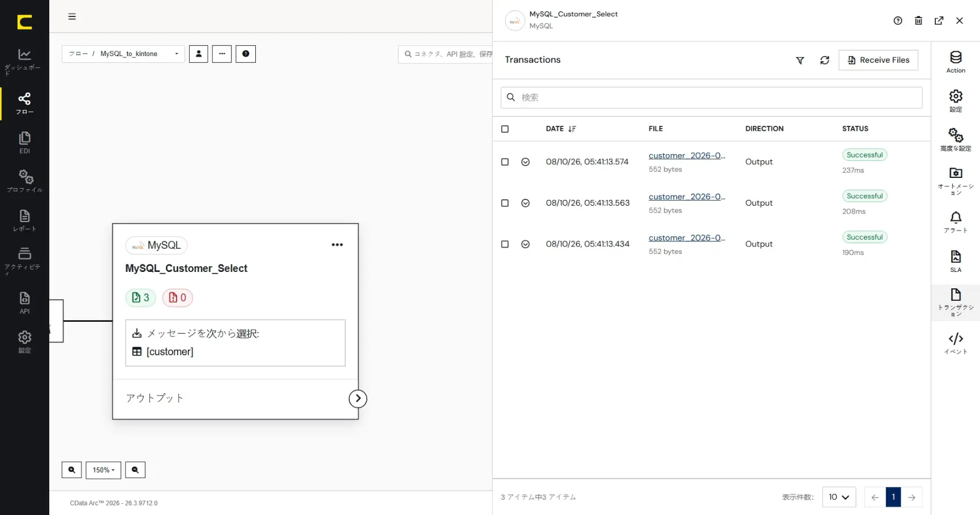Click the transactions search (検索) field
980x515 pixels.
tap(712, 97)
